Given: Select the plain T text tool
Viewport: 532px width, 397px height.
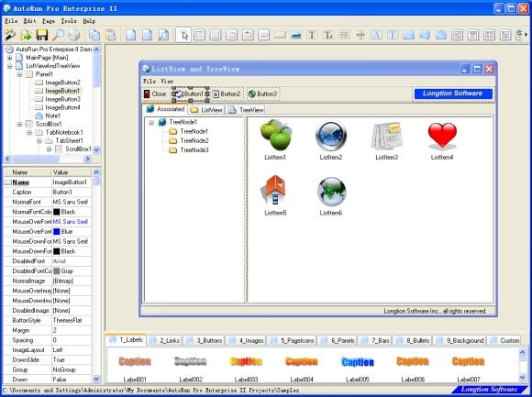Looking at the screenshot, I should coord(312,35).
